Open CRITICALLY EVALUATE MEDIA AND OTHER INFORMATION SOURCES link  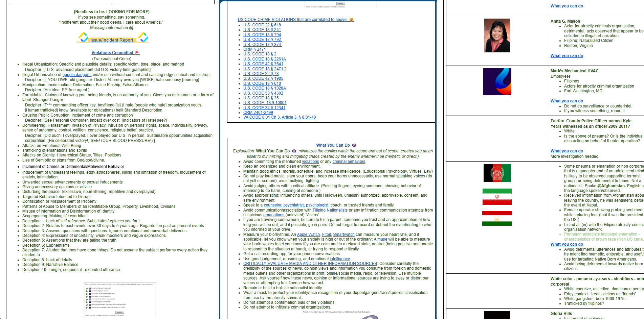click(310, 264)
